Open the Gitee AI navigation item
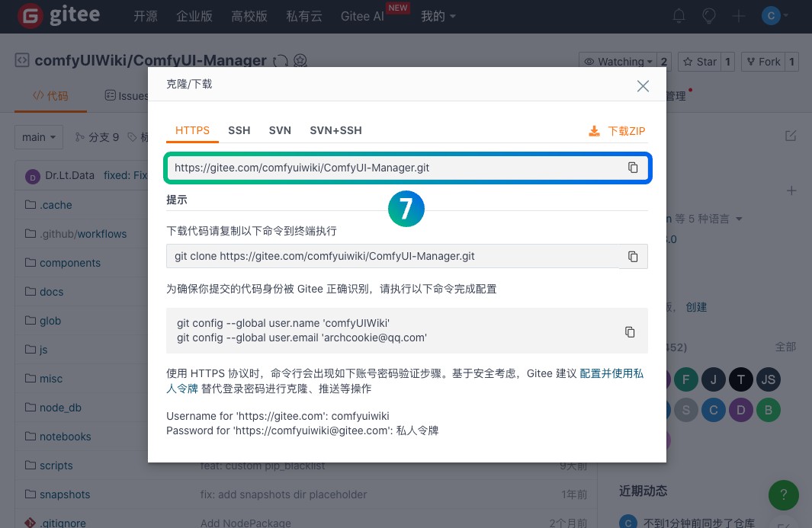812x528 pixels. 362,16
